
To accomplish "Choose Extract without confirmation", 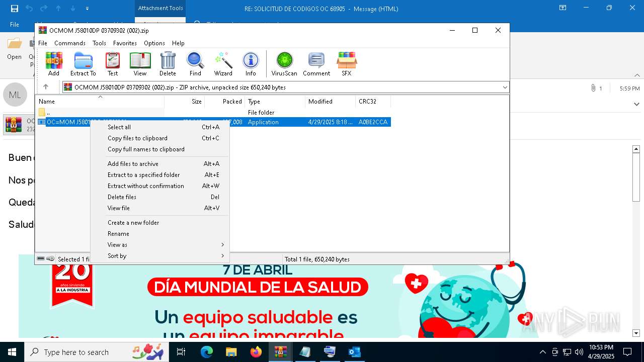I will 161,186.
